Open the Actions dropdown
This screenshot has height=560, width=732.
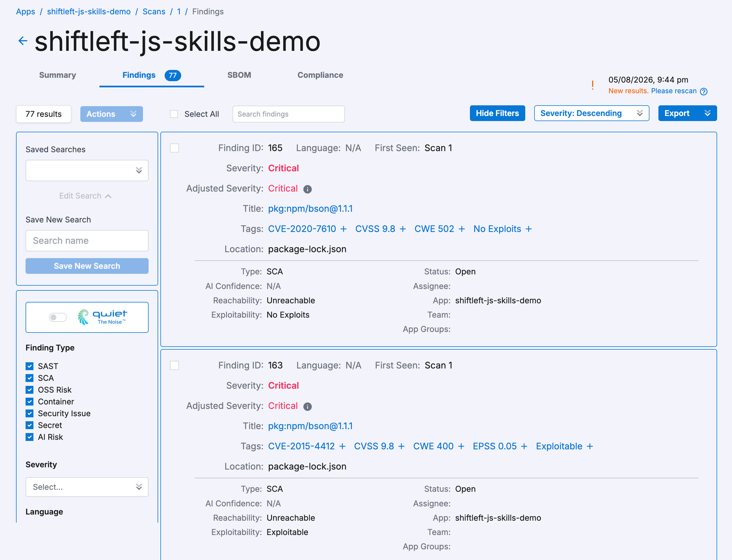click(111, 114)
